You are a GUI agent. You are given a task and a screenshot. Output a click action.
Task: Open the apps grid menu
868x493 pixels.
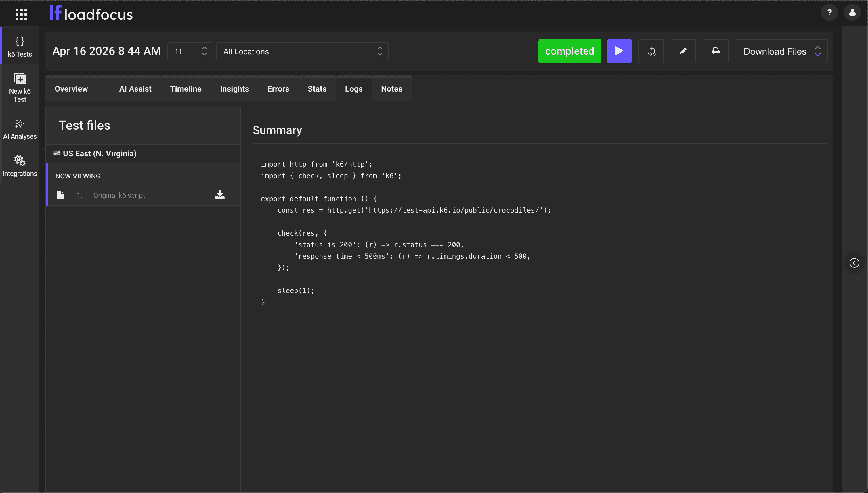(21, 14)
